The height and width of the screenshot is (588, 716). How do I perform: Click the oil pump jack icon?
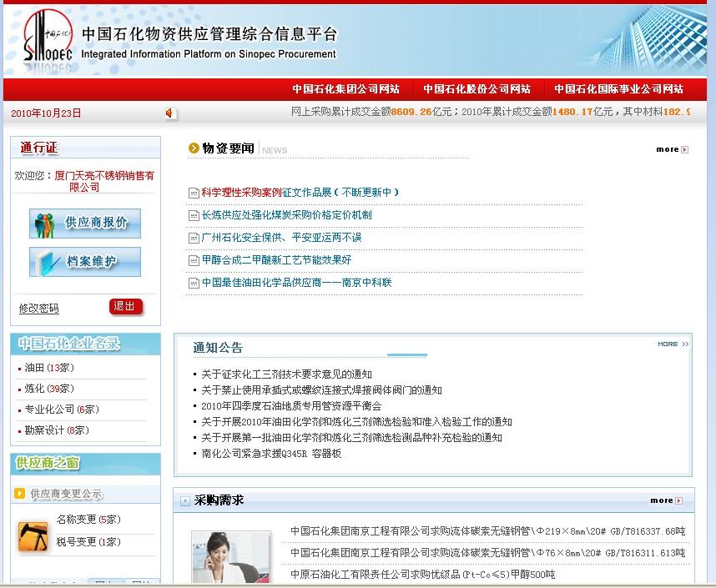click(33, 537)
